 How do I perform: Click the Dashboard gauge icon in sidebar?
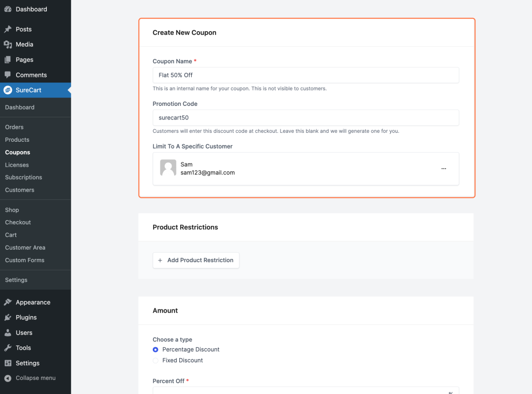(8, 9)
